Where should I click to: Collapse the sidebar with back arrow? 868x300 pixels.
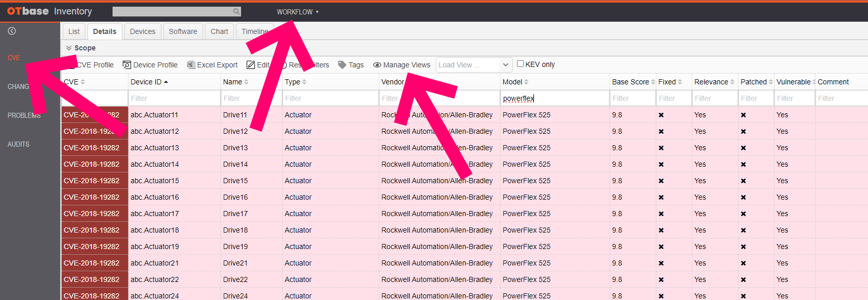[x=12, y=31]
